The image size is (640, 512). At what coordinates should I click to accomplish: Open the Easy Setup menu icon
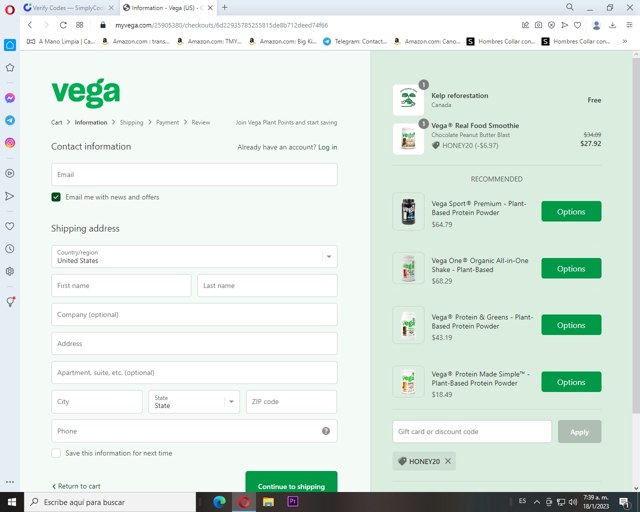[629, 25]
